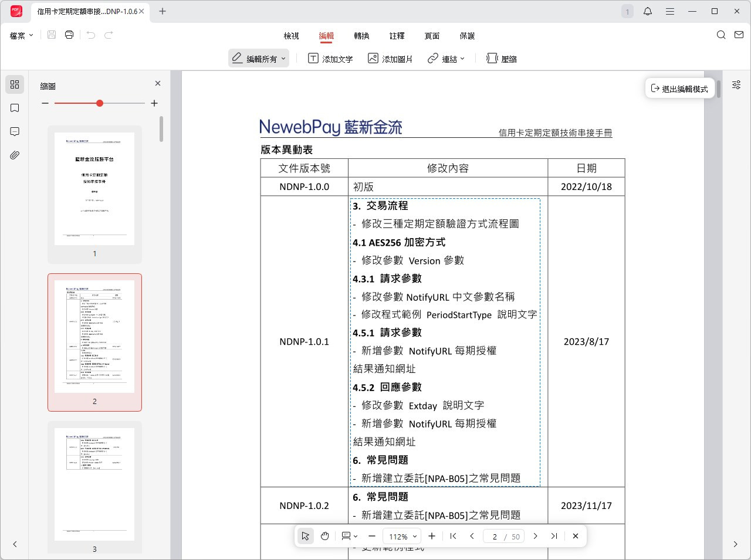Zoom in with the plus button
This screenshot has width=751, height=560.
pyautogui.click(x=432, y=536)
